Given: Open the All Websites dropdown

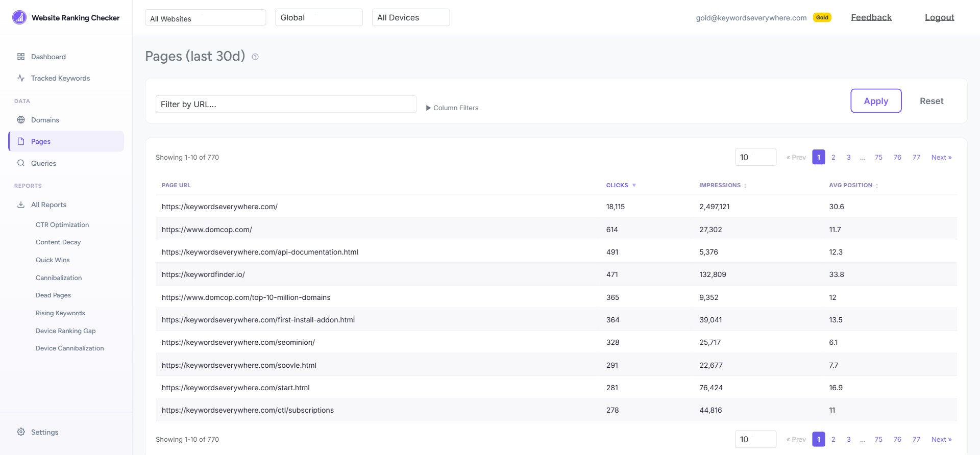Looking at the screenshot, I should 205,18.
